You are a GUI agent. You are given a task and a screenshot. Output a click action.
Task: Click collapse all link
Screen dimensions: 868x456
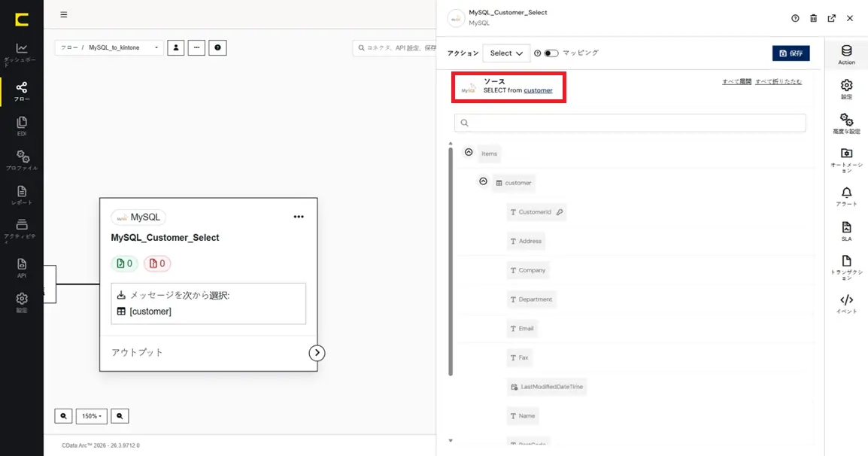(x=778, y=81)
